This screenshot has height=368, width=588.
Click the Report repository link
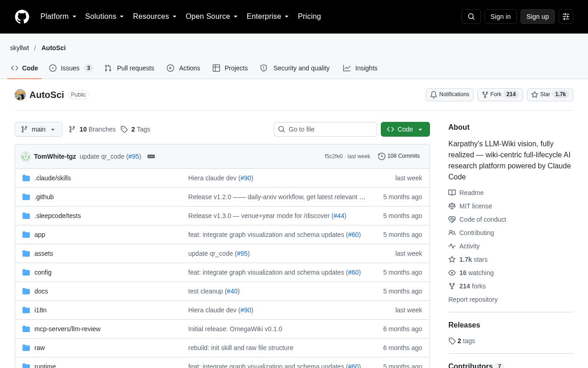click(473, 299)
